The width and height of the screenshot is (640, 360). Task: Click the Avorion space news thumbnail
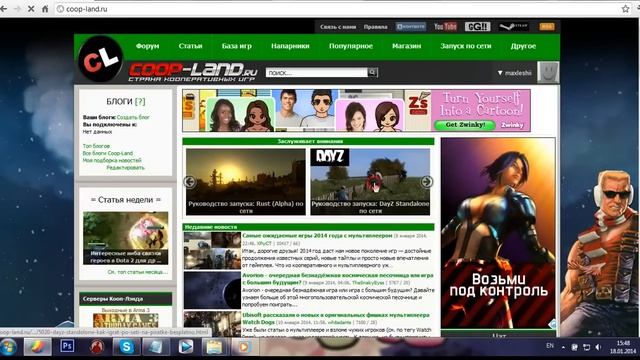coord(212,290)
